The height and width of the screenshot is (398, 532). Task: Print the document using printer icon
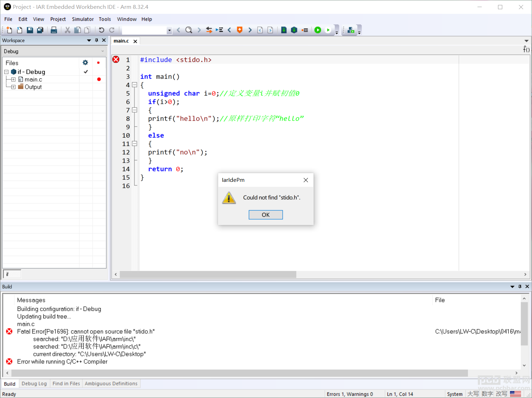(54, 30)
